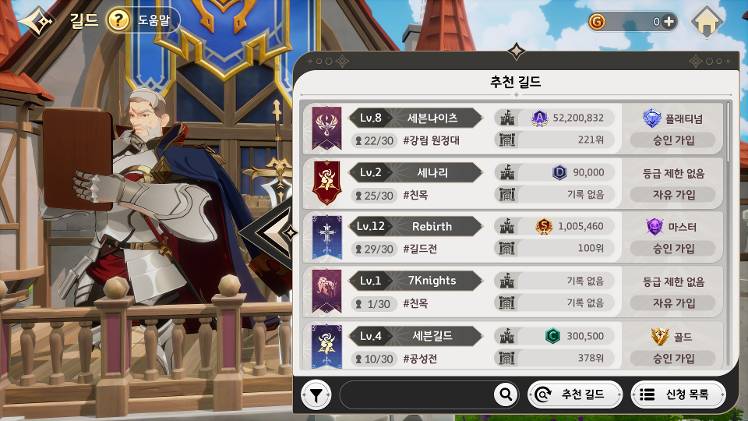The width and height of the screenshot is (748, 421).
Task: Select the 세븐나이츠 guild banner emblem
Action: pyautogui.click(x=327, y=128)
